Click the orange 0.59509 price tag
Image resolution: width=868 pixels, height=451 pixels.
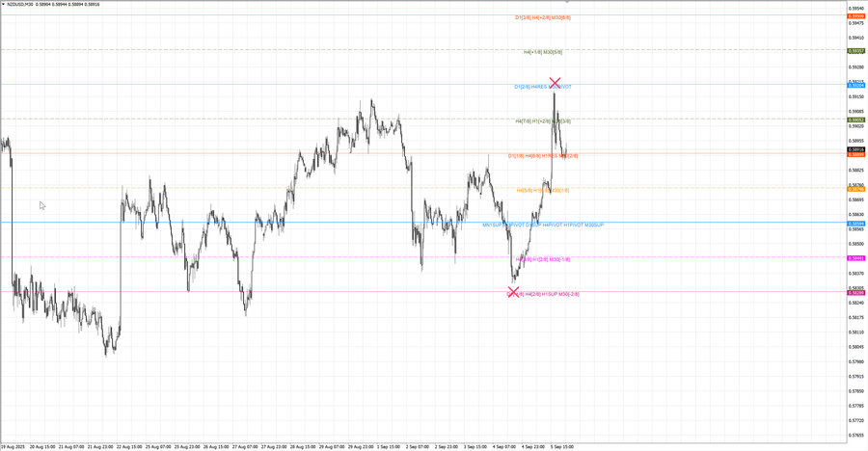click(855, 16)
